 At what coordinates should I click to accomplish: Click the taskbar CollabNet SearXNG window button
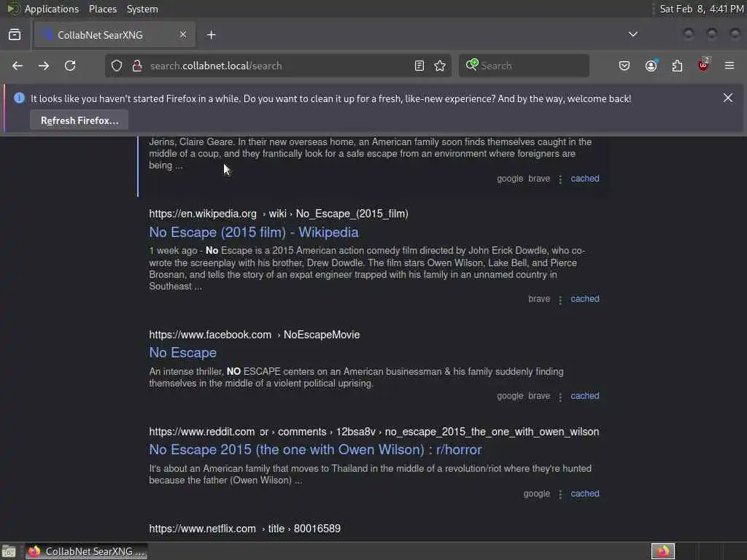tap(87, 551)
